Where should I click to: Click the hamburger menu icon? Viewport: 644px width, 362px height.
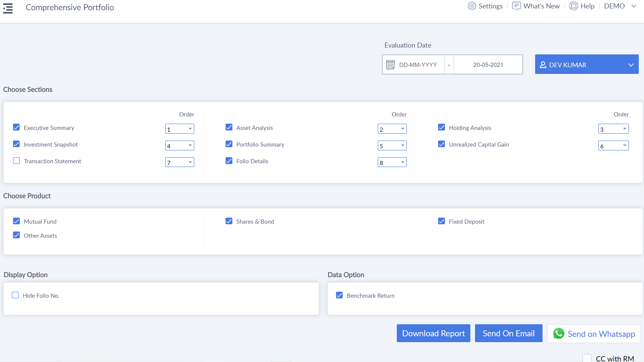click(x=8, y=8)
